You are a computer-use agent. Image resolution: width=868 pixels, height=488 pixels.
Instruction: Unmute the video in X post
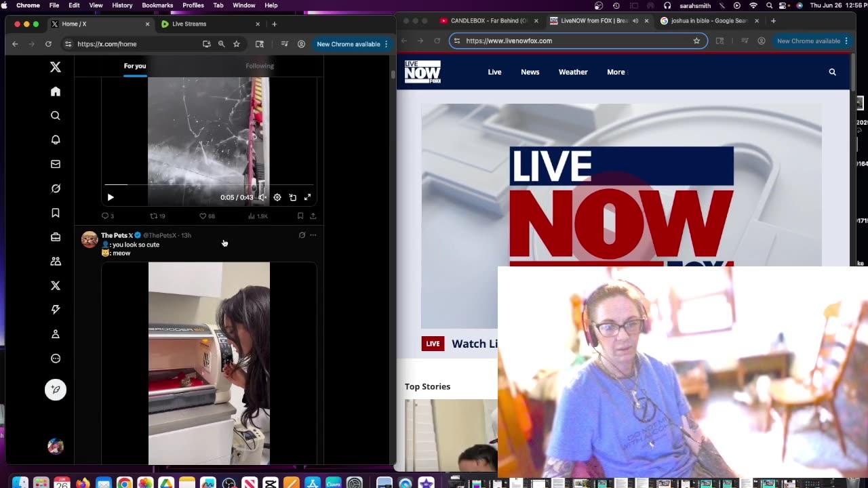262,197
